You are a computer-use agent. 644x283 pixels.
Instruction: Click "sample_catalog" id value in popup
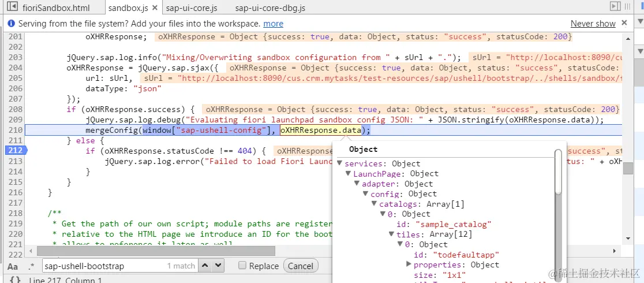pyautogui.click(x=454, y=224)
